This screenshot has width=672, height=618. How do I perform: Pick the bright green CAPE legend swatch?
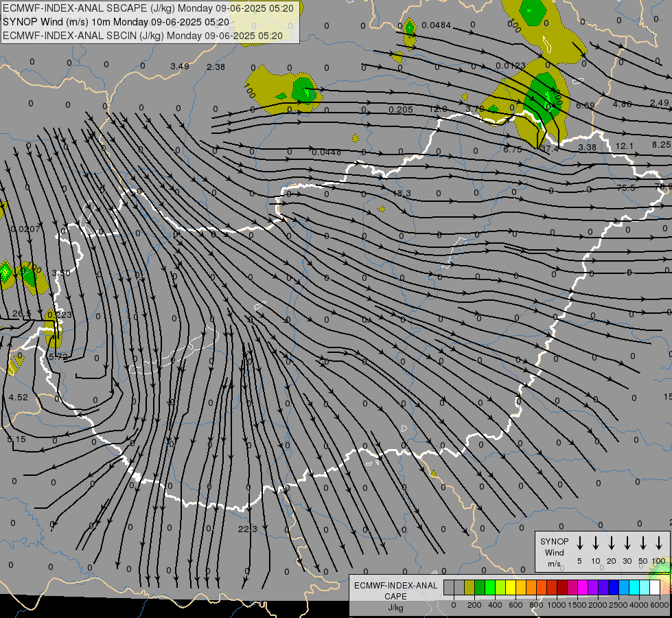point(490,588)
